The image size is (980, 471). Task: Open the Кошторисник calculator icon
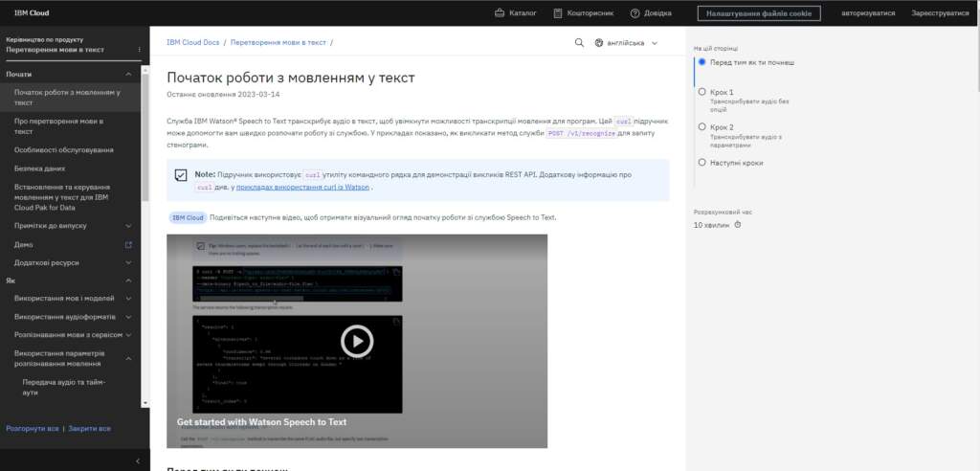click(558, 13)
